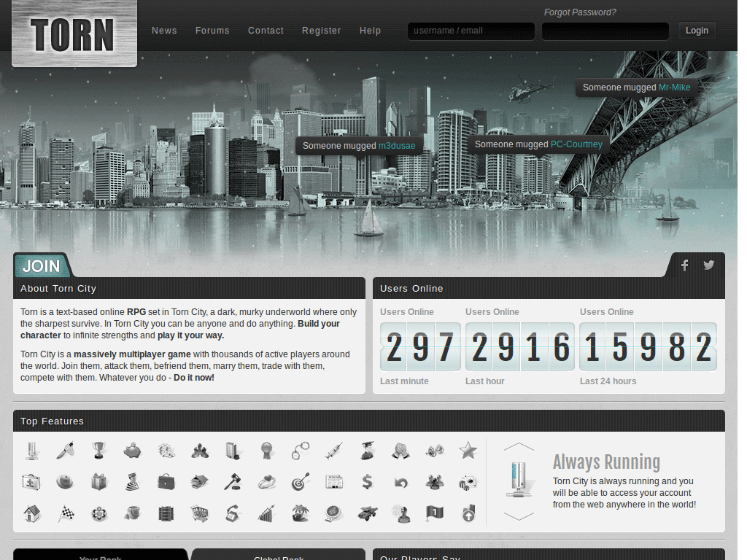
Task: Choose the star feature icon
Action: (468, 451)
